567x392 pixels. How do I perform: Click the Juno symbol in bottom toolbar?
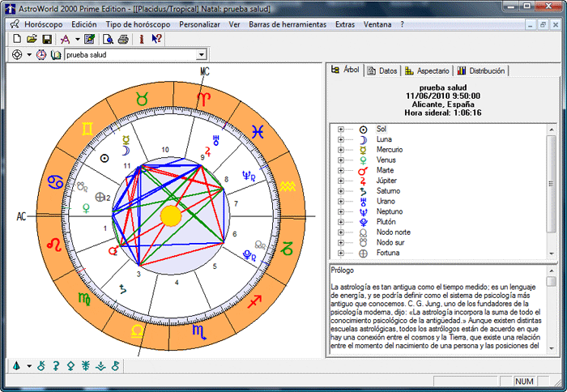click(85, 366)
